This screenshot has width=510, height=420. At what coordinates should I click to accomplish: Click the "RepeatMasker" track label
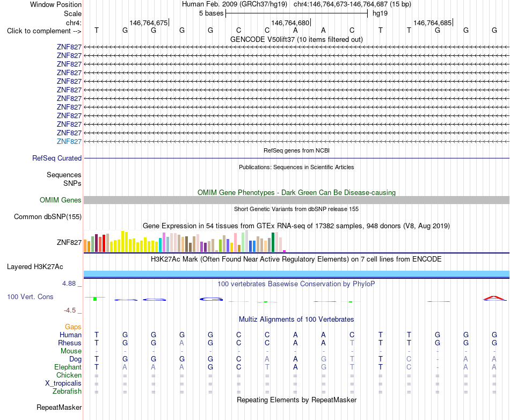(x=59, y=408)
